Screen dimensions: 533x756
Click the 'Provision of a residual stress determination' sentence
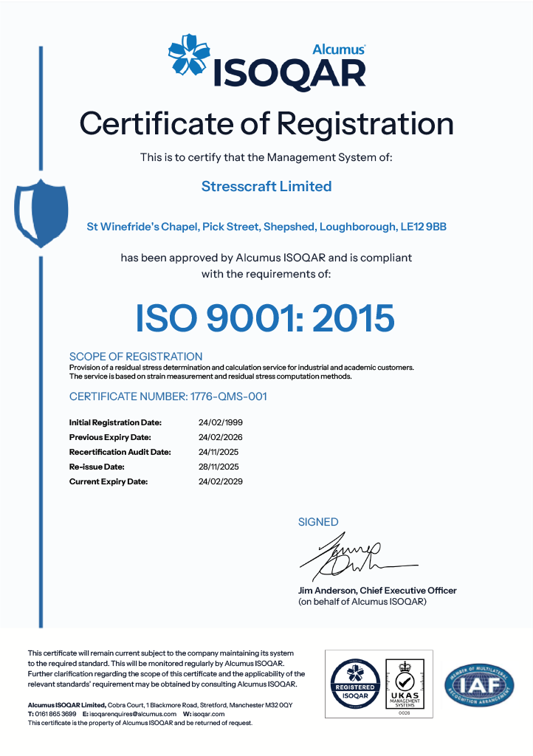tap(241, 368)
